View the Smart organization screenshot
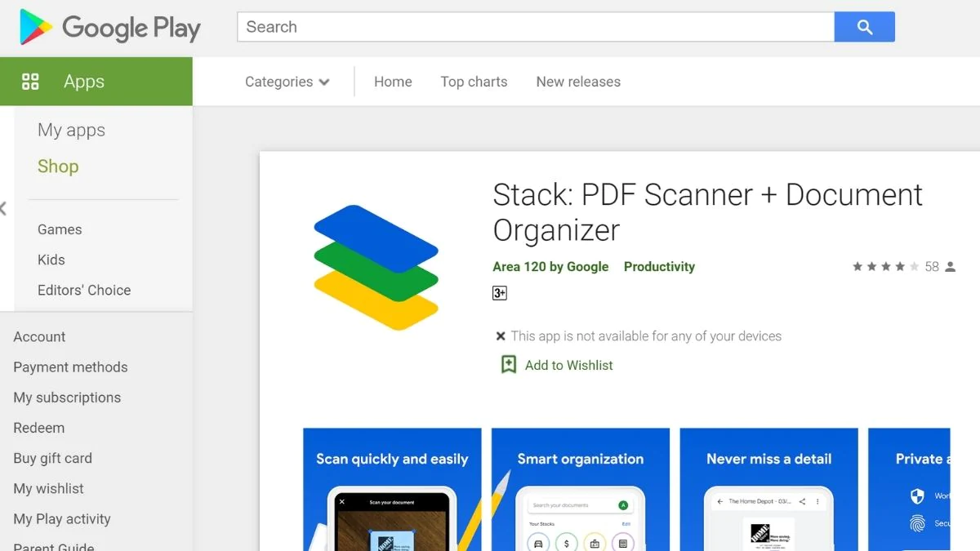 pyautogui.click(x=580, y=489)
